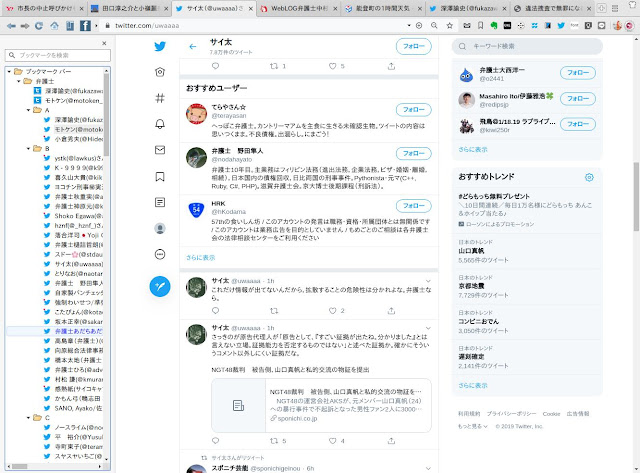Click page vertical scrollbar thumb

[x=636, y=197]
